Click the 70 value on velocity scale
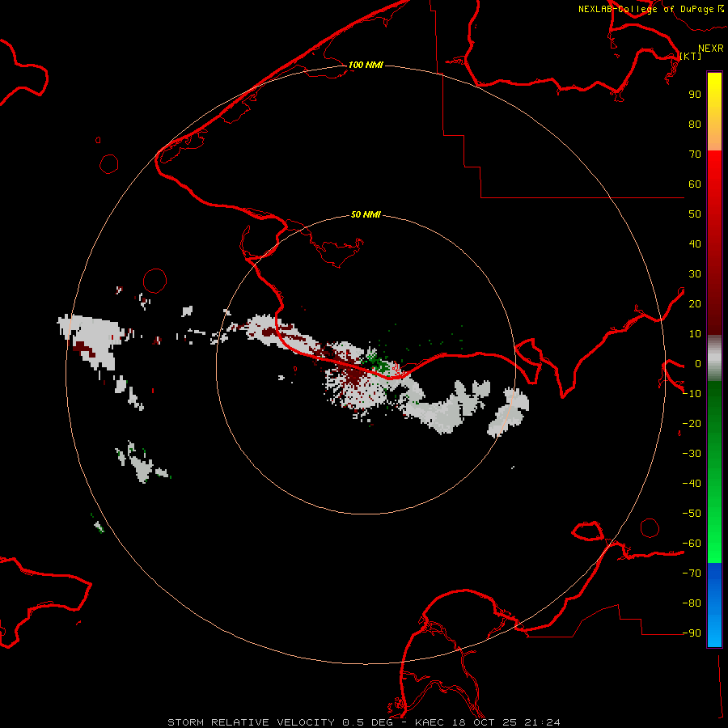The height and width of the screenshot is (728, 728). click(x=695, y=154)
